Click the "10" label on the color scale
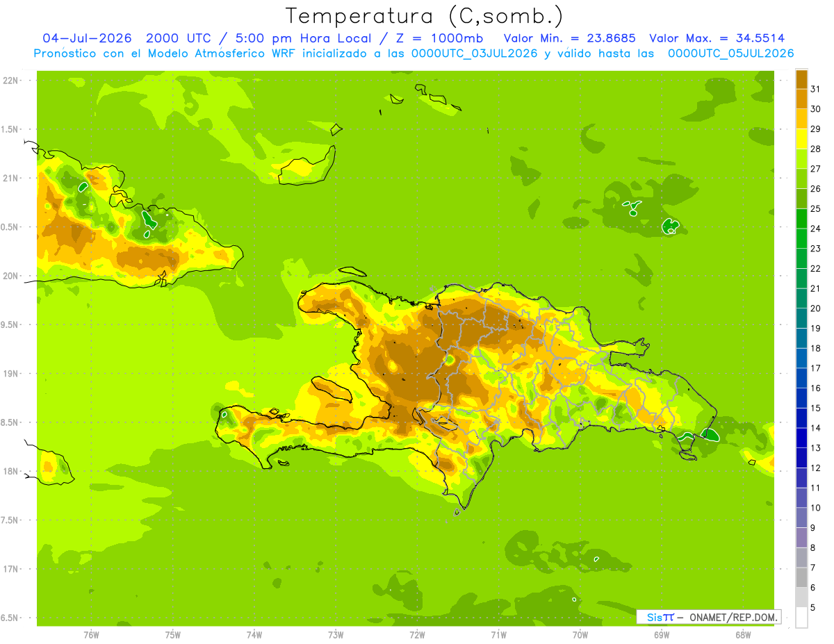This screenshot has height=644, width=834. click(815, 508)
